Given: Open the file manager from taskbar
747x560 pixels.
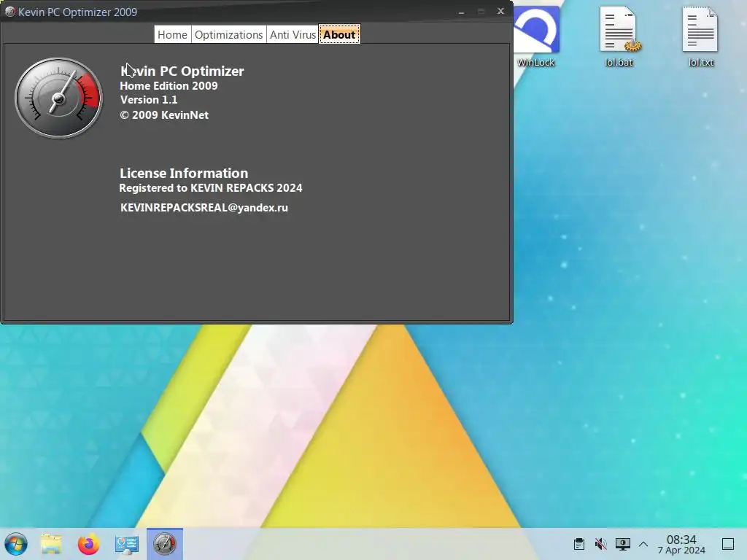Looking at the screenshot, I should [x=51, y=544].
